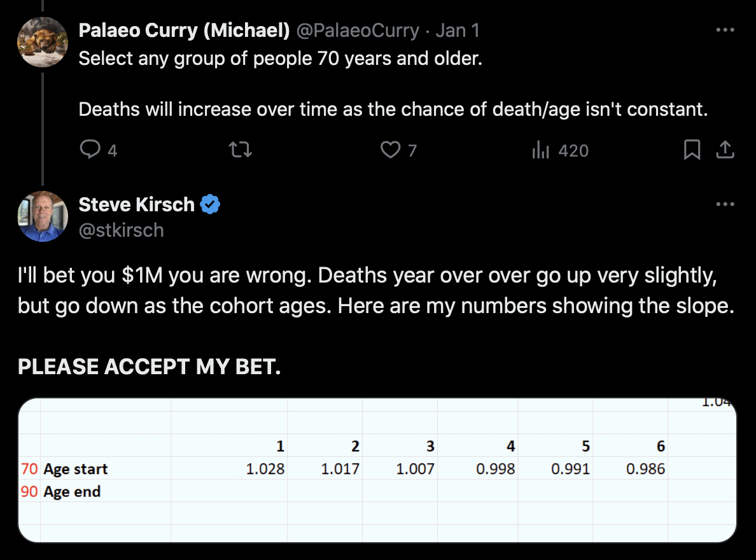Open more options on Palaeo Curry tweet

click(x=725, y=30)
